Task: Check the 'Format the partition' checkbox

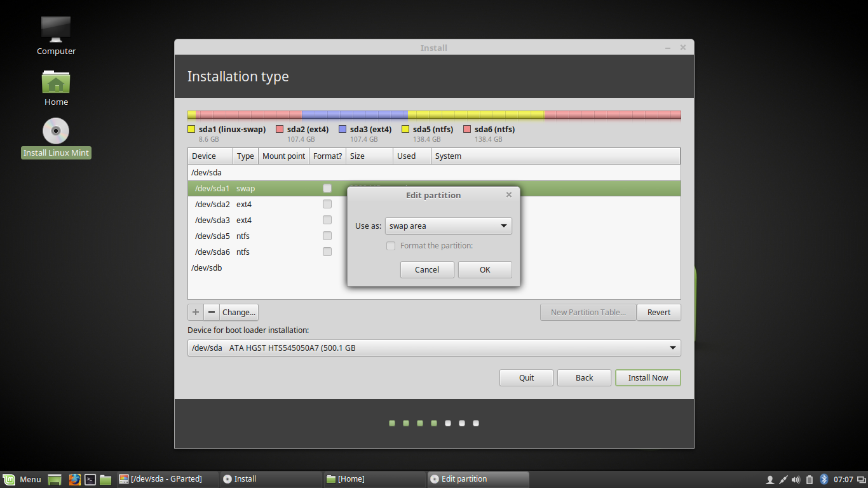Action: pyautogui.click(x=391, y=246)
